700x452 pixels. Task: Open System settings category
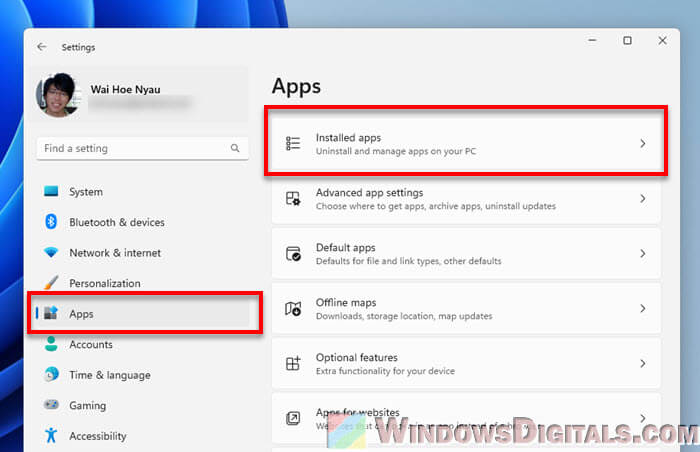[x=142, y=192]
